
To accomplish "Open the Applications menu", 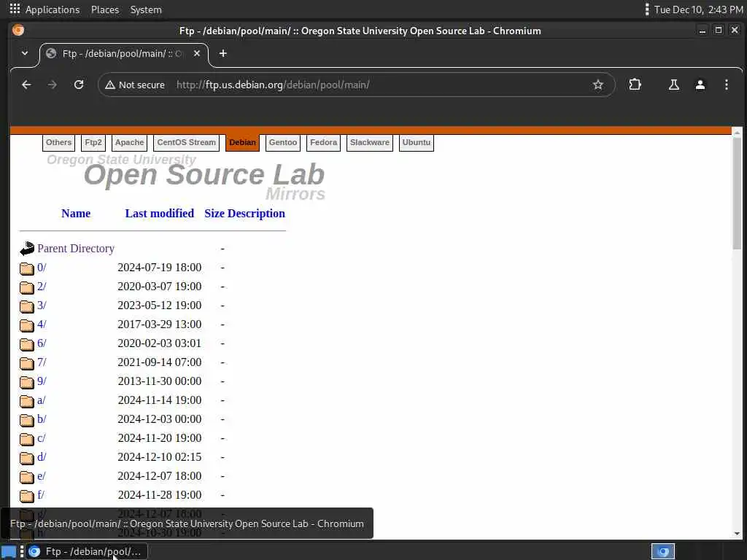I will click(45, 9).
